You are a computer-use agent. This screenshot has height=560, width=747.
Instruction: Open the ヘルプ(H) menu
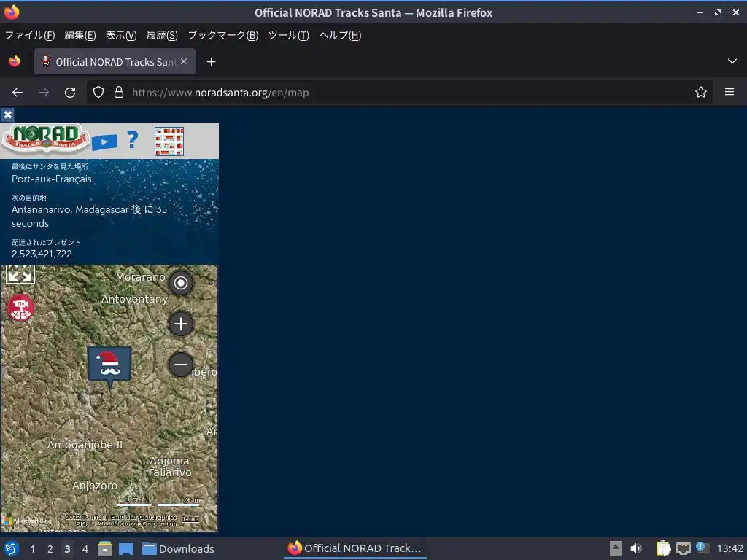(x=340, y=35)
